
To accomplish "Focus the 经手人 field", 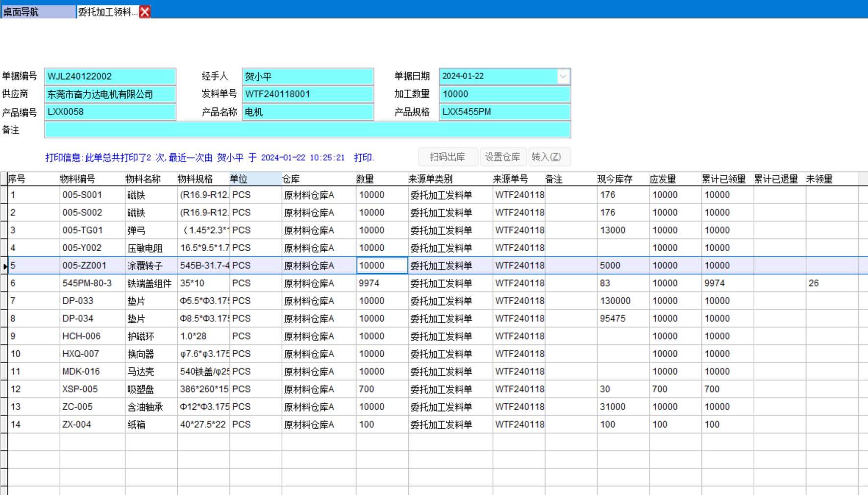I will tap(307, 77).
